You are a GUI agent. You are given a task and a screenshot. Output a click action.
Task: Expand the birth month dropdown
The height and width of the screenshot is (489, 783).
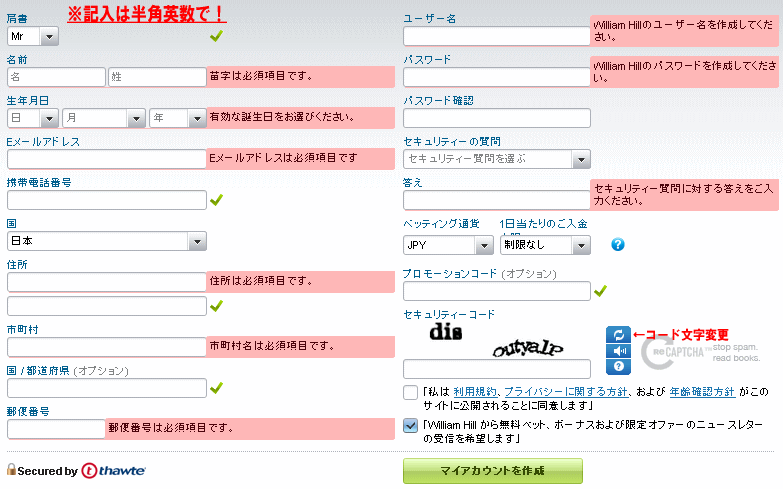tap(105, 118)
